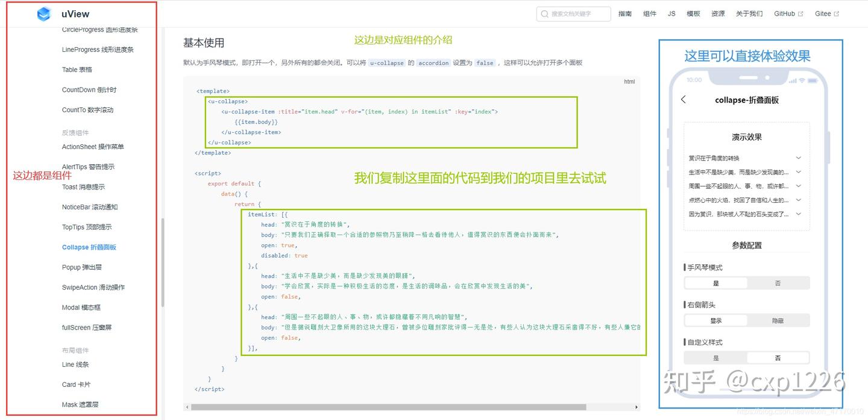Open the GitHub link in top navigation
868x420 pixels.
[x=785, y=14]
